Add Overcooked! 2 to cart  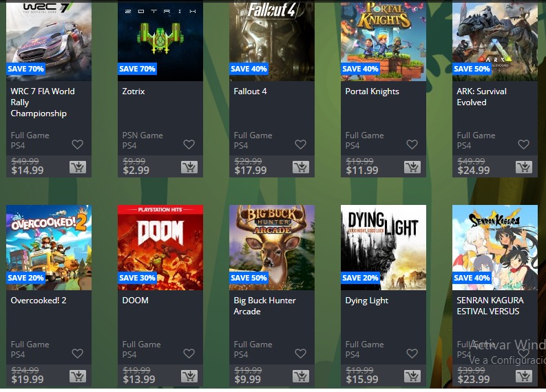[x=78, y=376]
